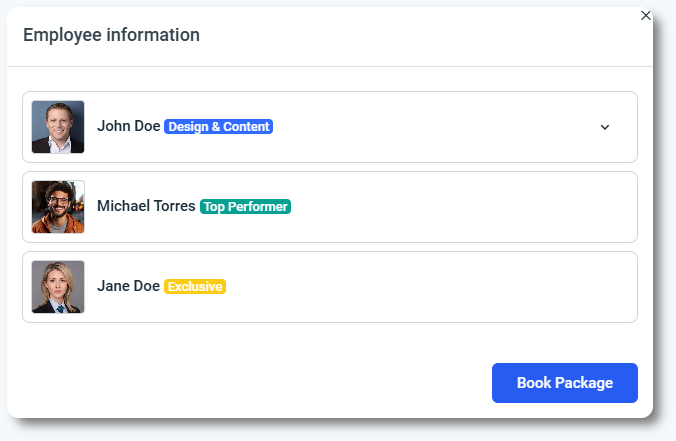Click the divider line under the header
The image size is (676, 441).
pyautogui.click(x=330, y=67)
